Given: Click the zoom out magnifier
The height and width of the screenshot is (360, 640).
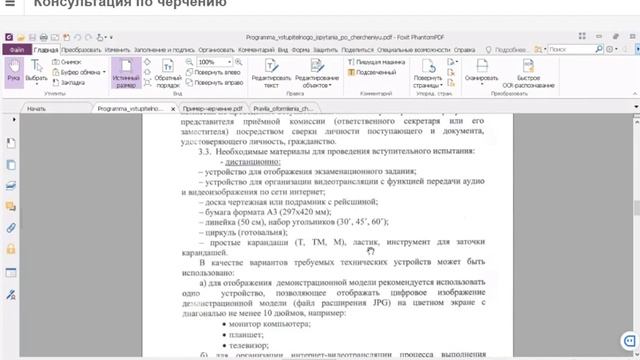Looking at the screenshot, I should click(x=189, y=62).
